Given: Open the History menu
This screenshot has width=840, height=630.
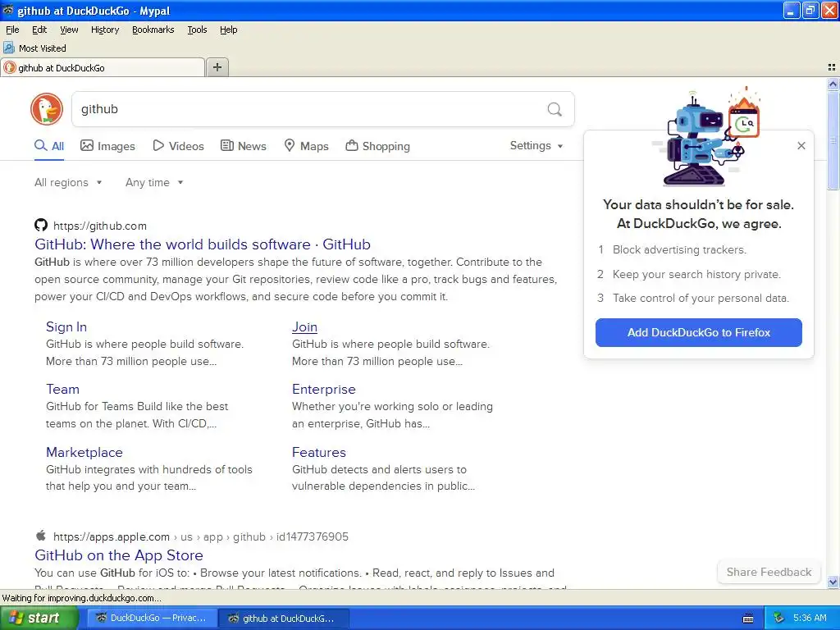Looking at the screenshot, I should (105, 30).
